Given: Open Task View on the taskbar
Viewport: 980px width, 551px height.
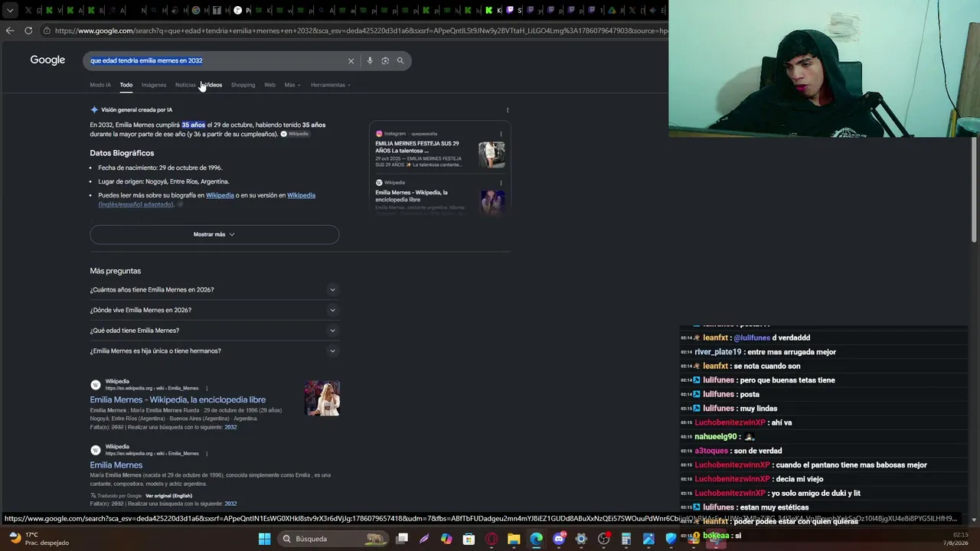Looking at the screenshot, I should click(x=402, y=539).
